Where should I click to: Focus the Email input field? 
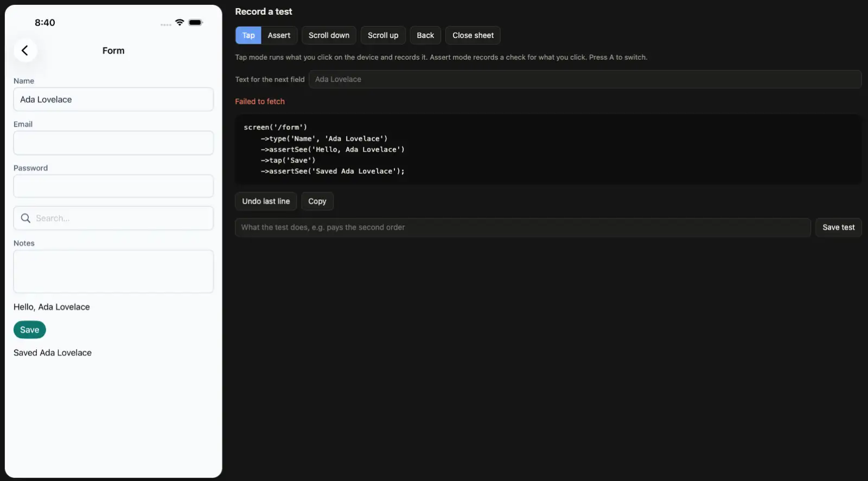113,143
